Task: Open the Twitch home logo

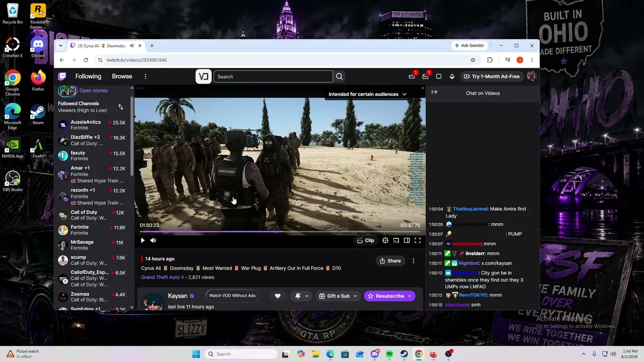Action: 62,76
